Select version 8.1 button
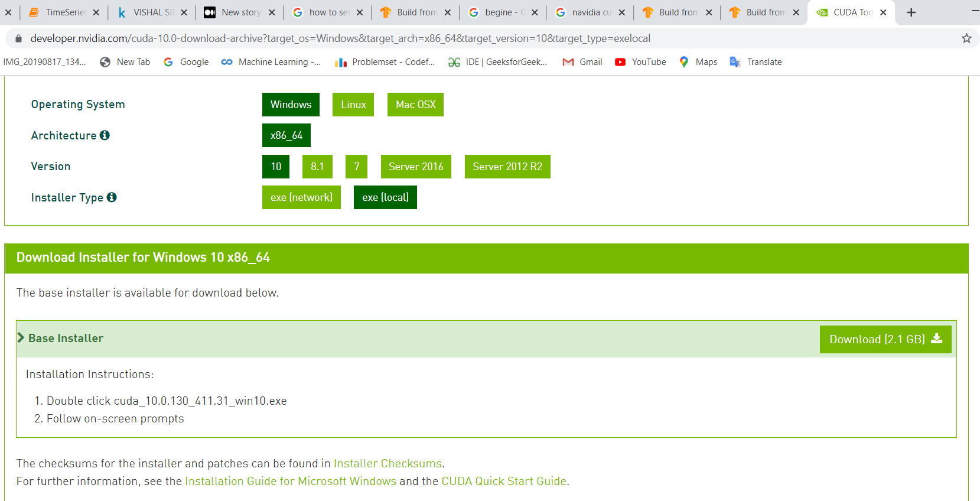 coord(317,167)
